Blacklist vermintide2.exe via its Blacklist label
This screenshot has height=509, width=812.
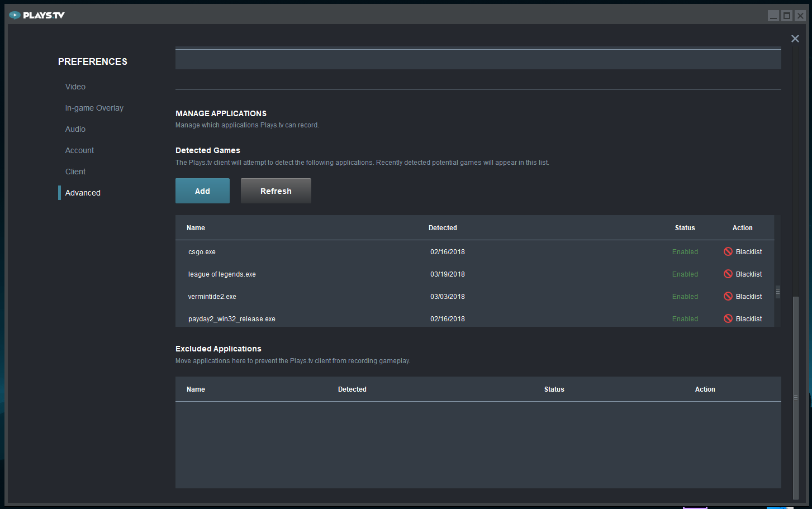tap(749, 297)
